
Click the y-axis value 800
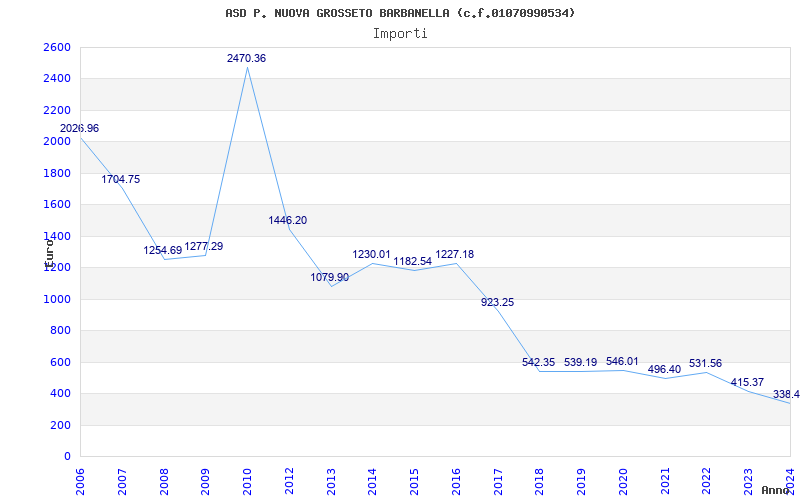click(x=61, y=331)
